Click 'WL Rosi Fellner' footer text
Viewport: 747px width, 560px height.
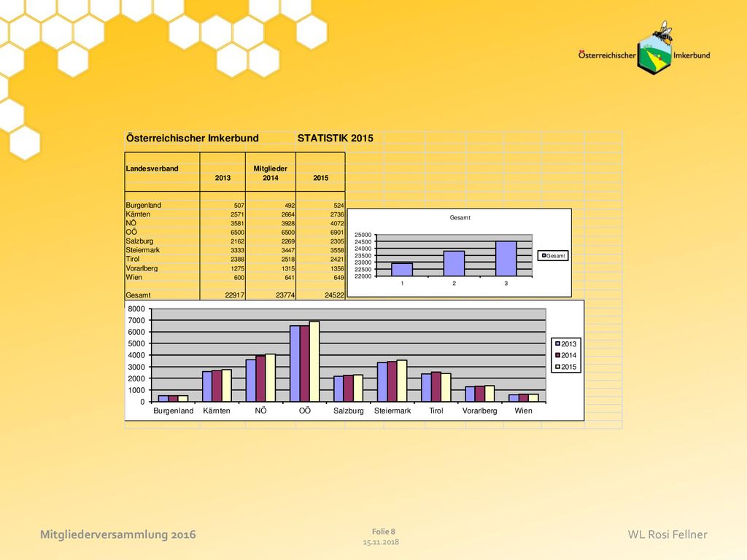[x=667, y=534]
